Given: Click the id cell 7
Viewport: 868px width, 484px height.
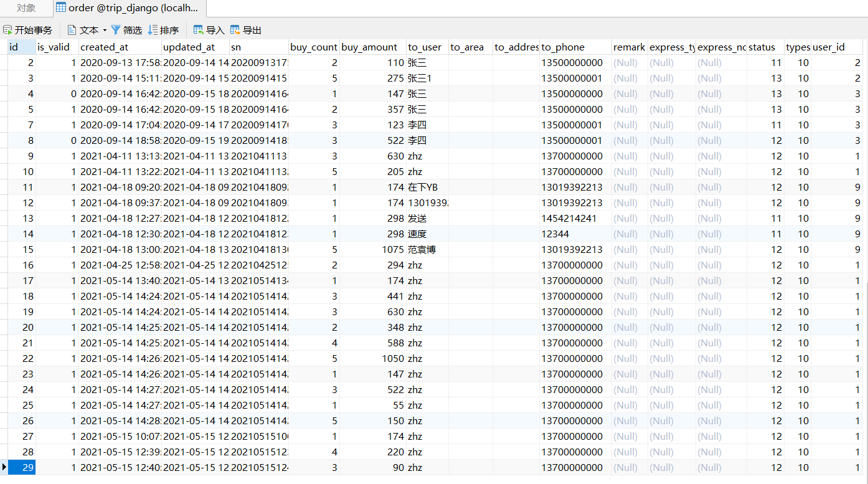Looking at the screenshot, I should [x=22, y=125].
